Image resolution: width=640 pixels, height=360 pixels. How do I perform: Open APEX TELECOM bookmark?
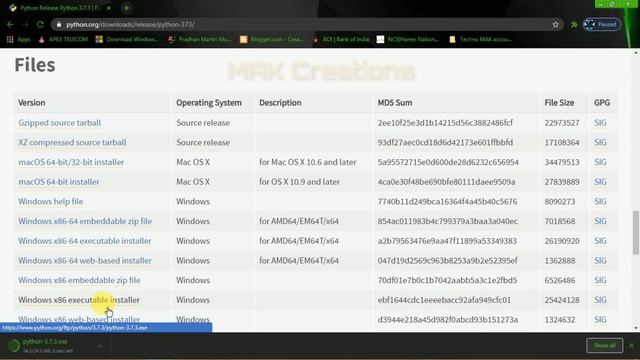63,39
